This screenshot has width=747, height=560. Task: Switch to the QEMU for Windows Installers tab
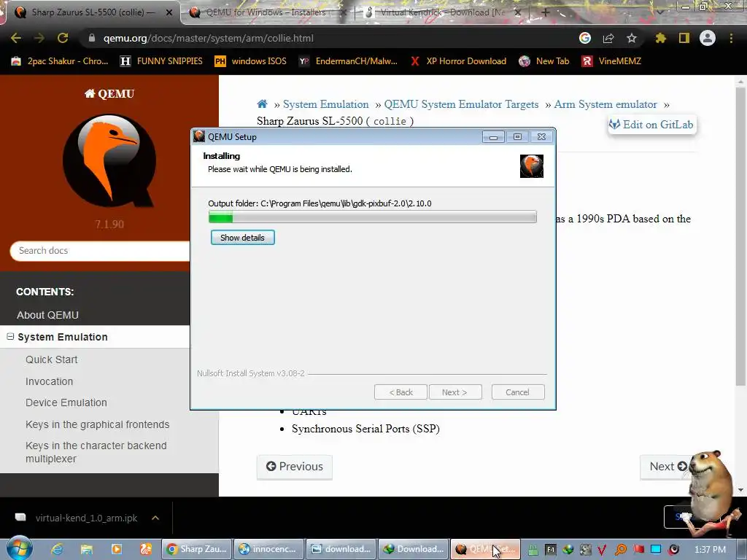(x=266, y=12)
